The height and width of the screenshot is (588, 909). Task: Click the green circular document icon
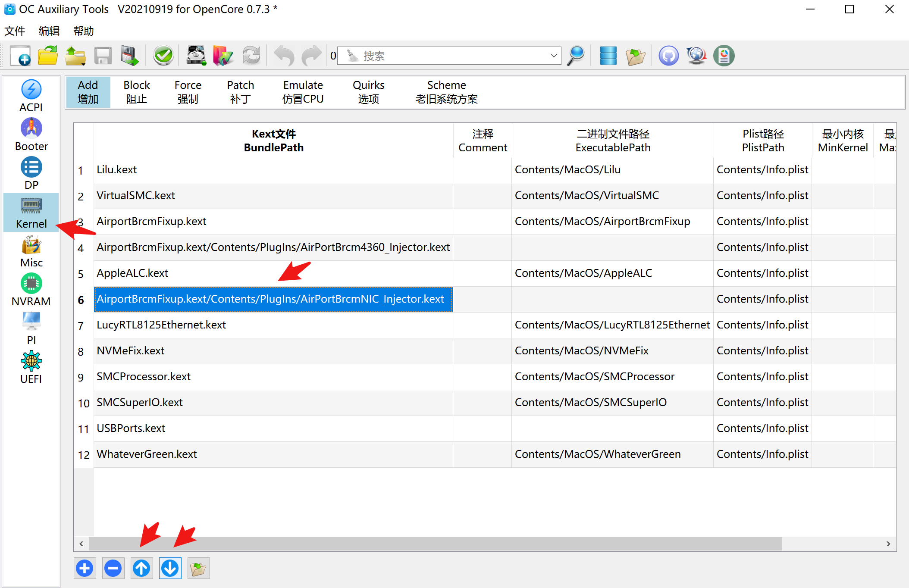point(724,56)
